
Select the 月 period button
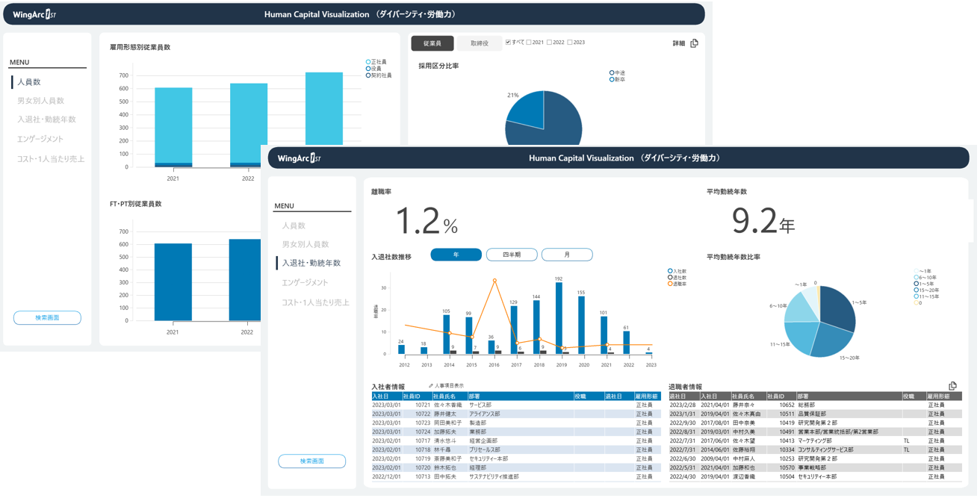pos(567,255)
